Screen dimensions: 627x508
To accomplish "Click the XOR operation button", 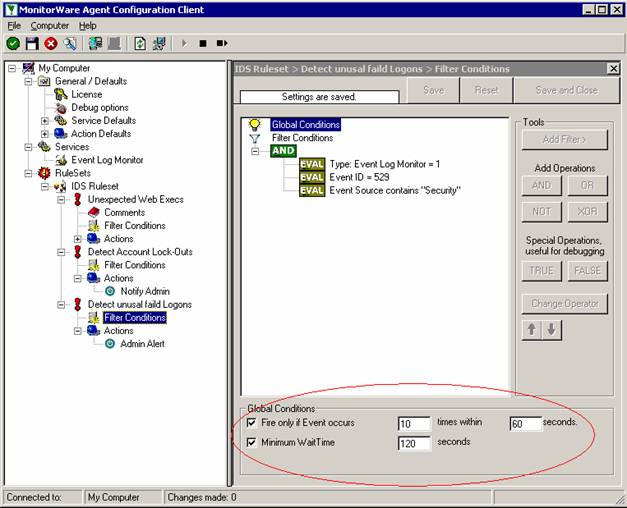I will click(587, 212).
